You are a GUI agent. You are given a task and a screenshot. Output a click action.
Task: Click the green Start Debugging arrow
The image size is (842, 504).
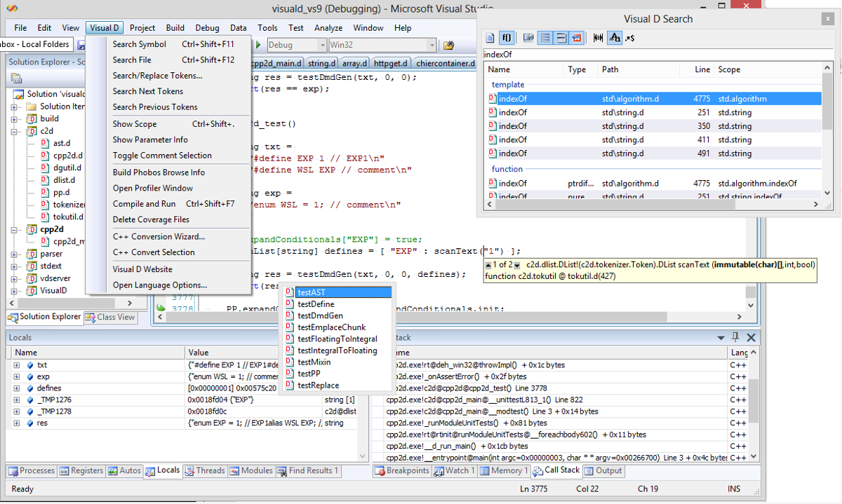258,45
